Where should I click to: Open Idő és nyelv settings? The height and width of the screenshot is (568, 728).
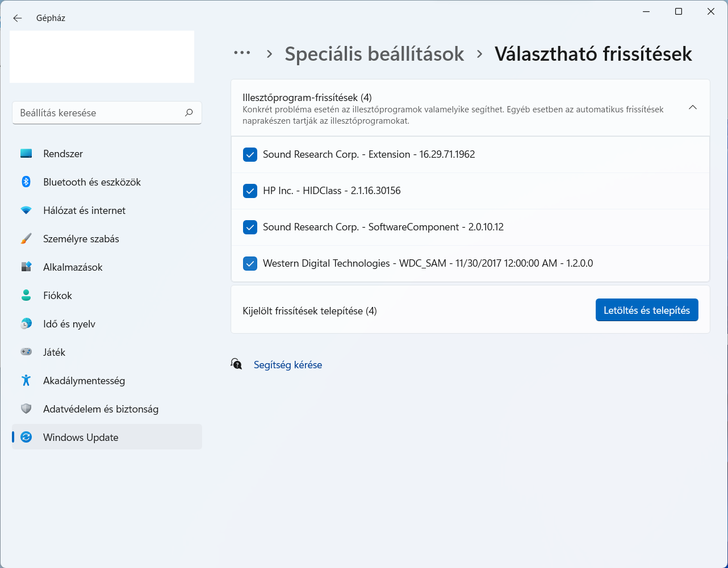(x=69, y=324)
